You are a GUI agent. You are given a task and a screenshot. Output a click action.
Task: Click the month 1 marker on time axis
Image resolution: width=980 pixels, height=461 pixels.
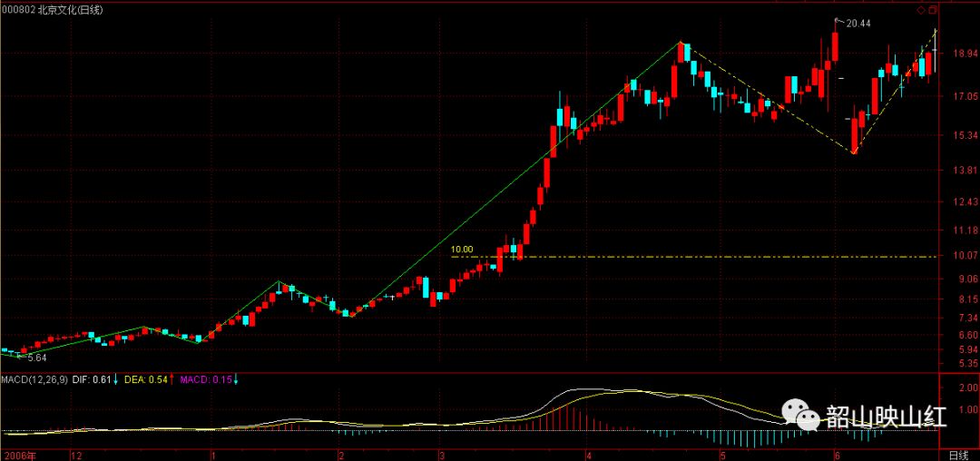pyautogui.click(x=211, y=455)
